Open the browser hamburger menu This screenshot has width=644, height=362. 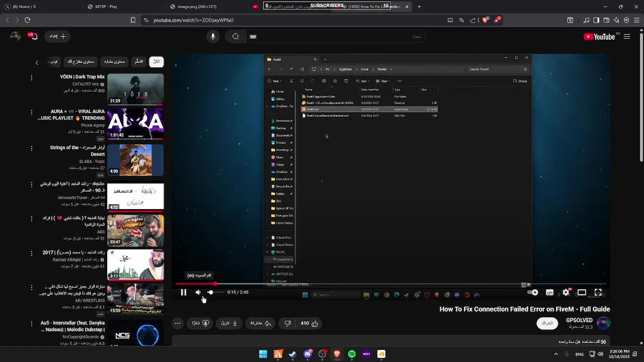(x=636, y=20)
